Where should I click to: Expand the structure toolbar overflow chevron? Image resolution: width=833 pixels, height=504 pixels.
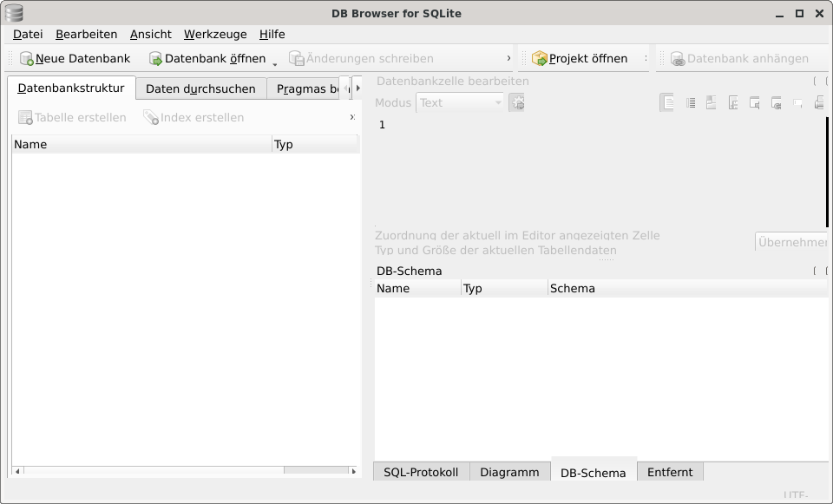[x=351, y=117]
